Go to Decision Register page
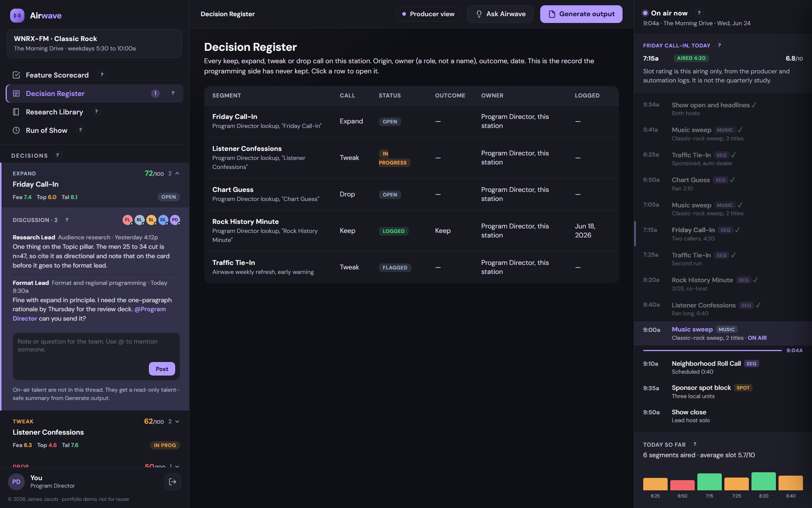 [x=94, y=93]
